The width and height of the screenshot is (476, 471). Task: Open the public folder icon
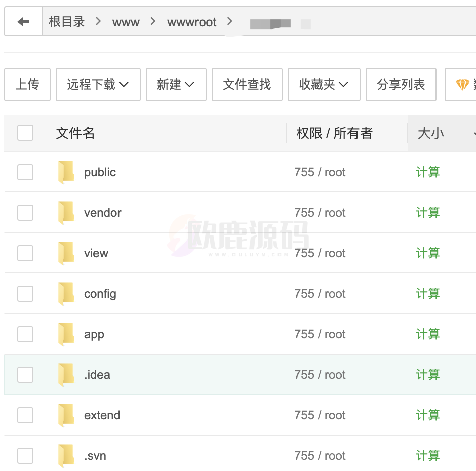66,172
